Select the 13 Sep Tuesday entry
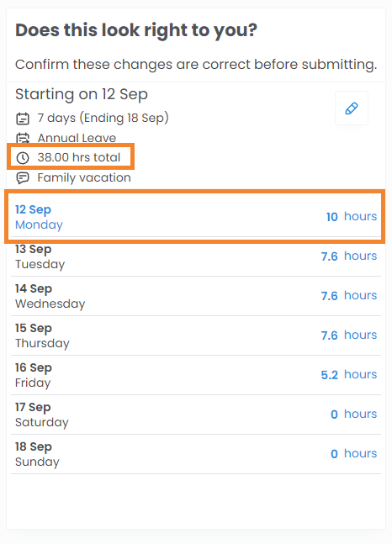This screenshot has height=544, width=392. tap(196, 256)
